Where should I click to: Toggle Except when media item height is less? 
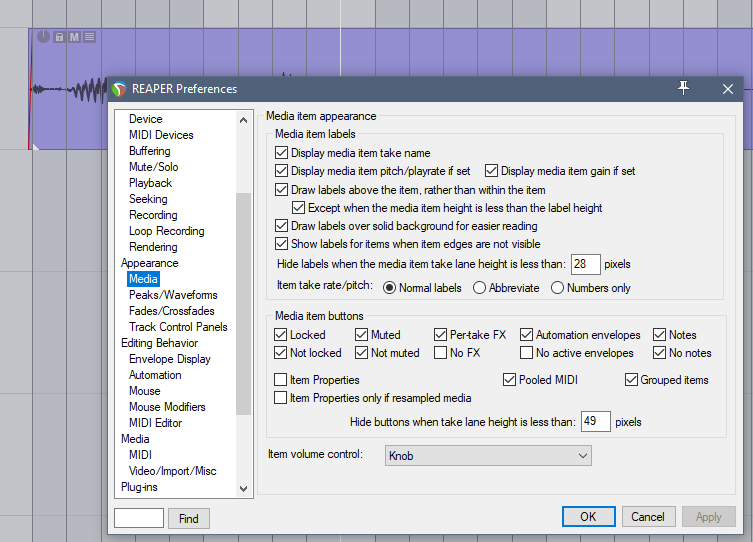298,207
